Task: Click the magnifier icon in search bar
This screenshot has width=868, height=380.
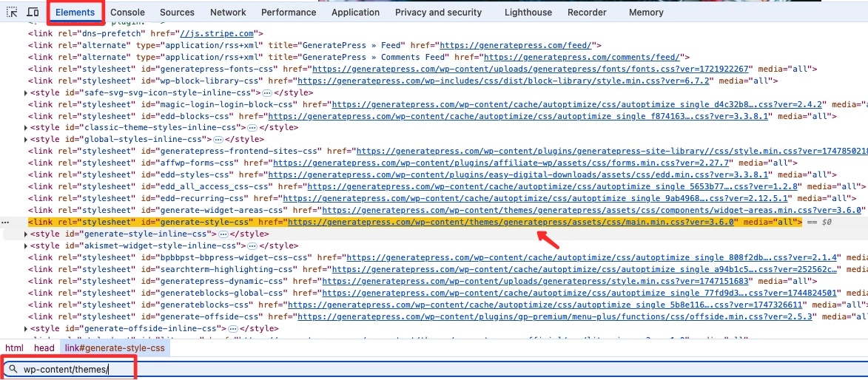Action: (x=13, y=369)
